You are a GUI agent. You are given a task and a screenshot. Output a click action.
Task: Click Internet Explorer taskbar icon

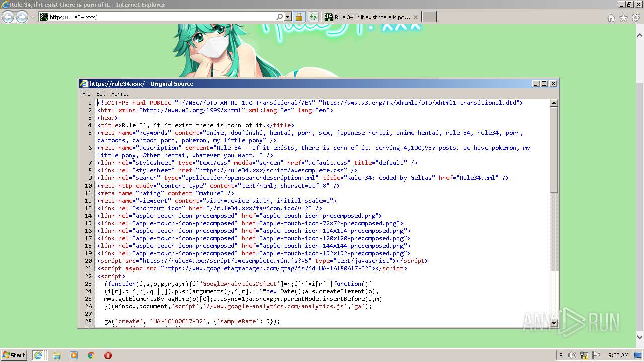click(38, 355)
